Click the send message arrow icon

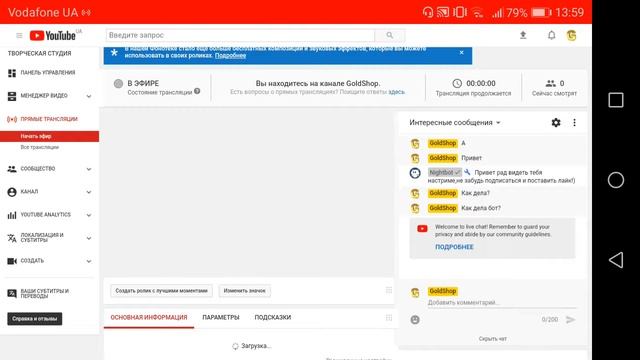click(571, 320)
